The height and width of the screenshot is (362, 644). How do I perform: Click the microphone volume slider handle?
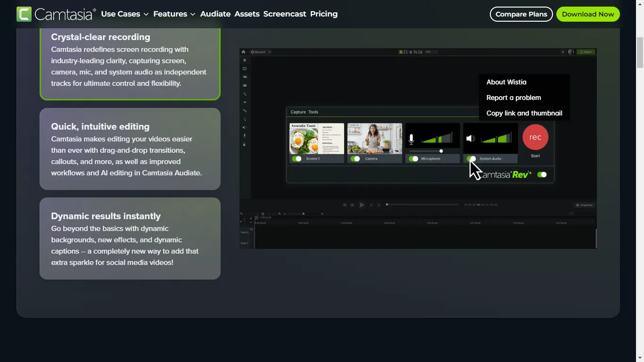(441, 151)
